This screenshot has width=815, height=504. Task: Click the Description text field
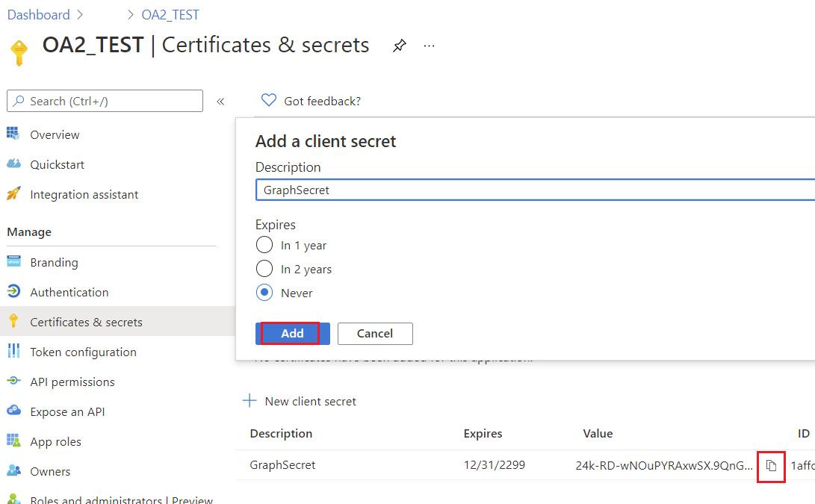coord(534,190)
